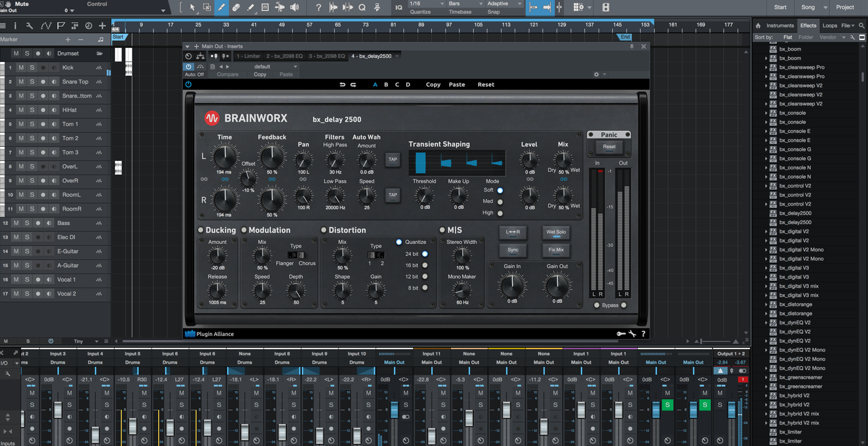Click the browser search magnifier icon
This screenshot has width=868, height=446.
tap(862, 25)
